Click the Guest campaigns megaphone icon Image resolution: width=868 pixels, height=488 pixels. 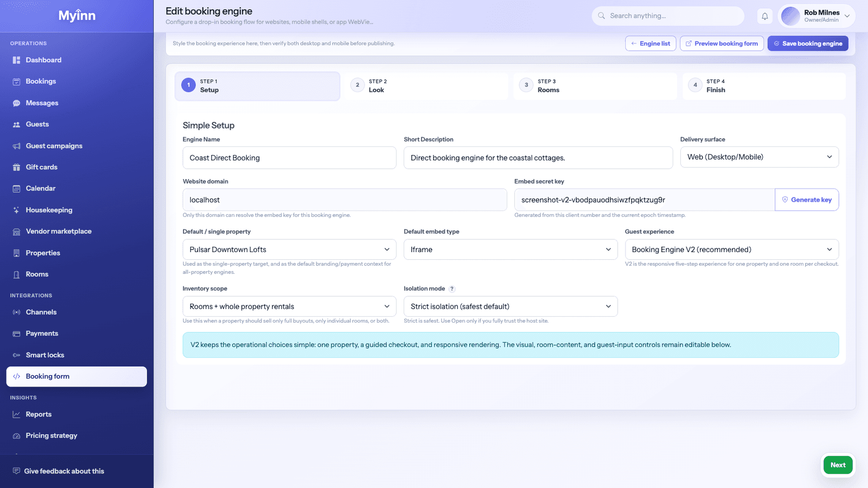(16, 146)
